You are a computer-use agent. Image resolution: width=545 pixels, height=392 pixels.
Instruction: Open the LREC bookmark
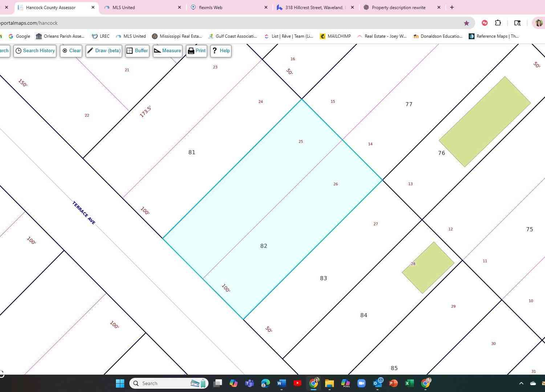[x=101, y=36]
